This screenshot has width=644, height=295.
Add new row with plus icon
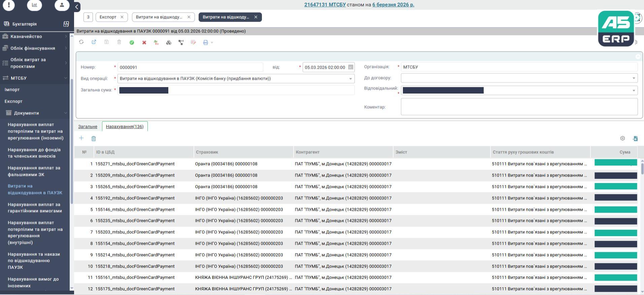pos(81,138)
